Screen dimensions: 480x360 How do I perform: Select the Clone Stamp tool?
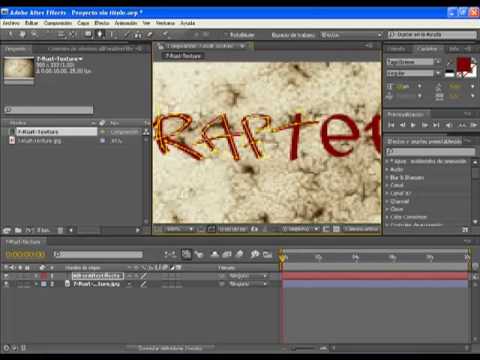[x=138, y=34]
